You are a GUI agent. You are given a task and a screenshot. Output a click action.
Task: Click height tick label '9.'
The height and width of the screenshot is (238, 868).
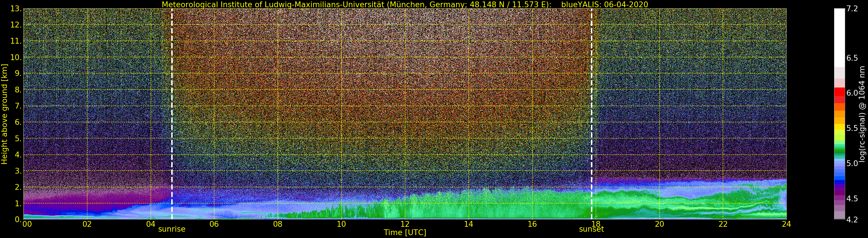(x=18, y=73)
